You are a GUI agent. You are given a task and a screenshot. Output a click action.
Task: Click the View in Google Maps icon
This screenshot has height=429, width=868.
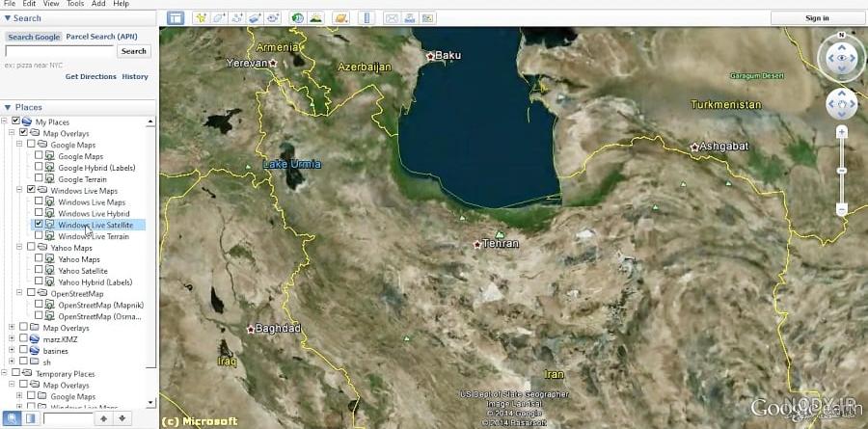(x=427, y=17)
